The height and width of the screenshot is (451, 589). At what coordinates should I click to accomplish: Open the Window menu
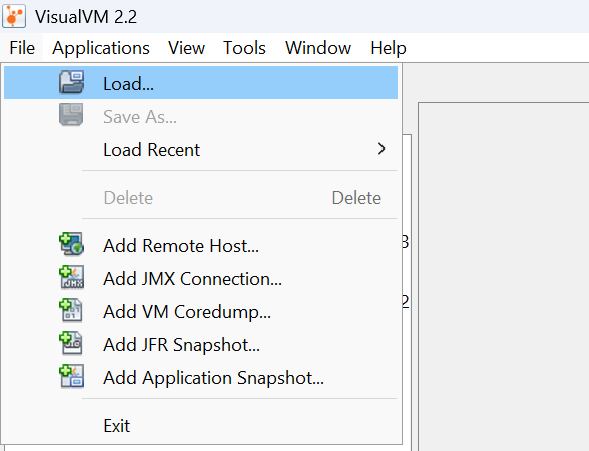click(318, 48)
